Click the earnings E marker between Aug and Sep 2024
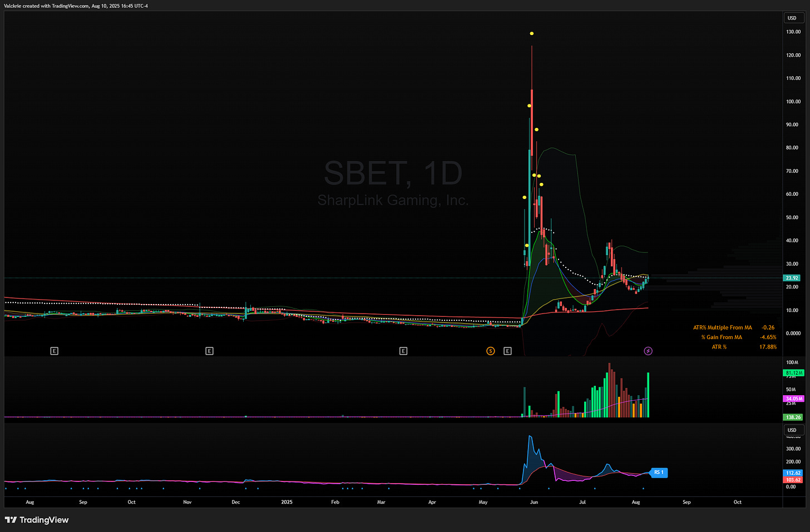 click(54, 351)
